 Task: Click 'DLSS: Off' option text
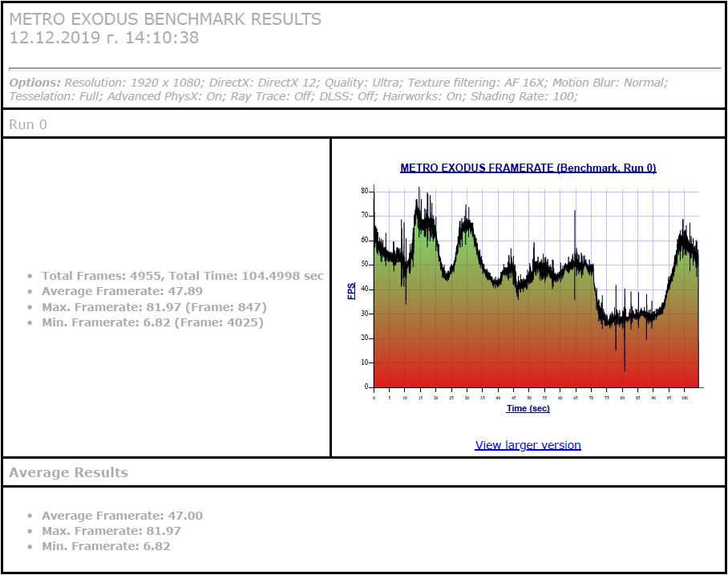[x=346, y=96]
